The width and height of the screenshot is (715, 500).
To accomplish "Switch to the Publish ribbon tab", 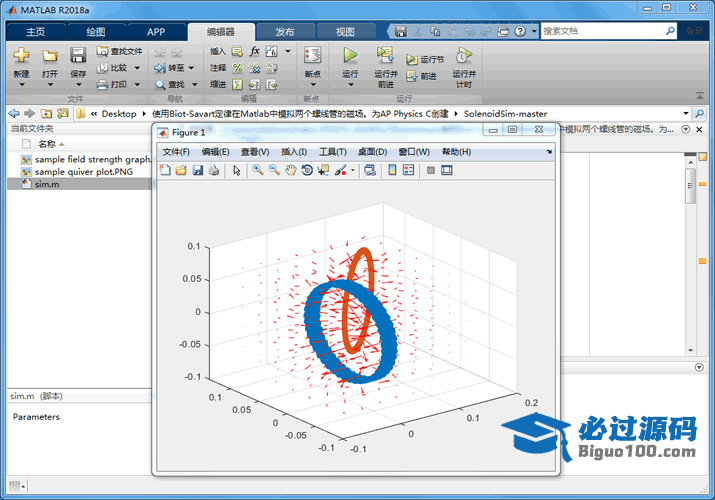I will [x=285, y=31].
